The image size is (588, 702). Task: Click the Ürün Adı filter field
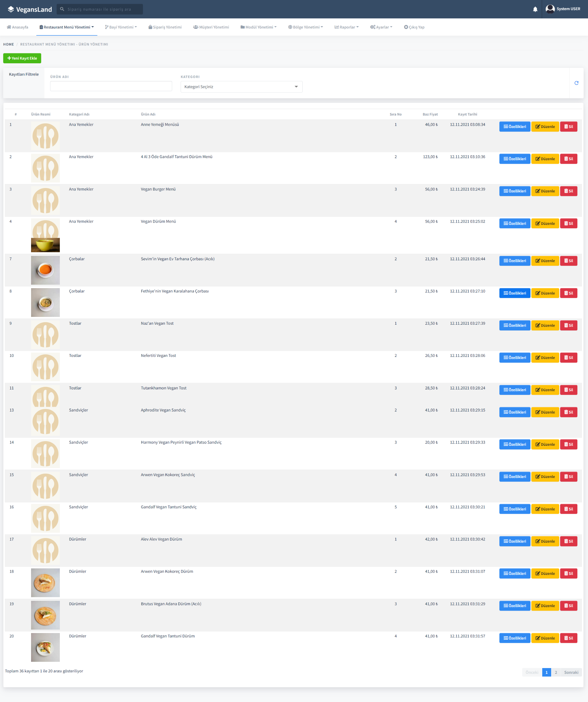111,86
